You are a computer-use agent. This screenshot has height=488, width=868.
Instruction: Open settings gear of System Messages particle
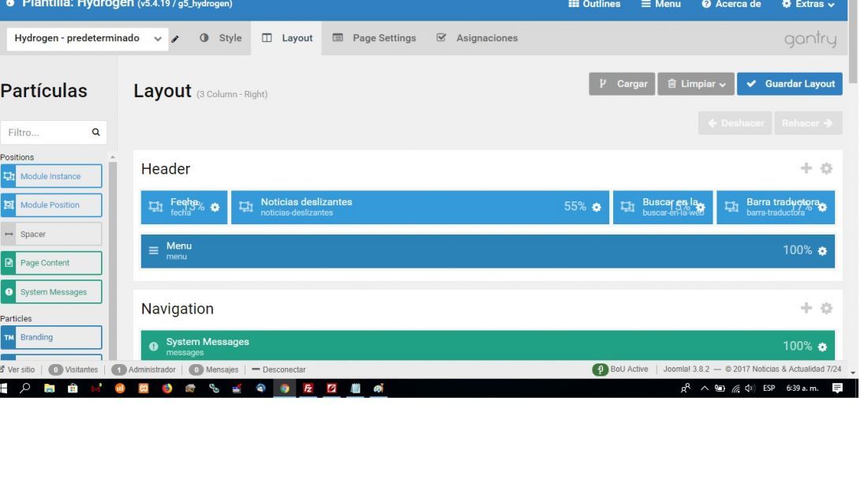click(x=822, y=347)
